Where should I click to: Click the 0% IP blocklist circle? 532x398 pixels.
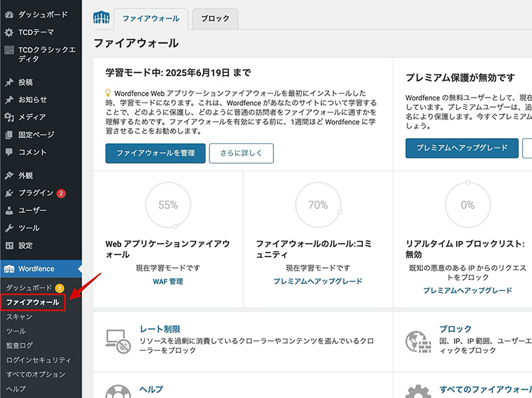[467, 205]
